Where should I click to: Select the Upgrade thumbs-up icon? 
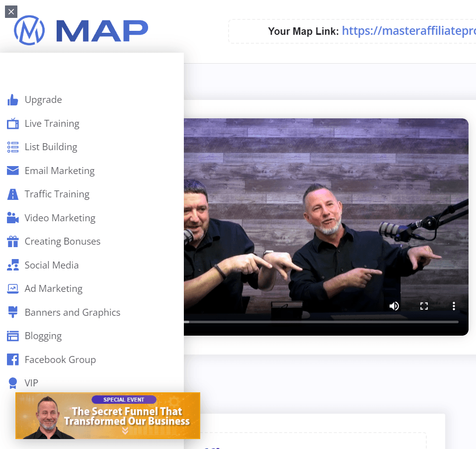click(x=12, y=99)
